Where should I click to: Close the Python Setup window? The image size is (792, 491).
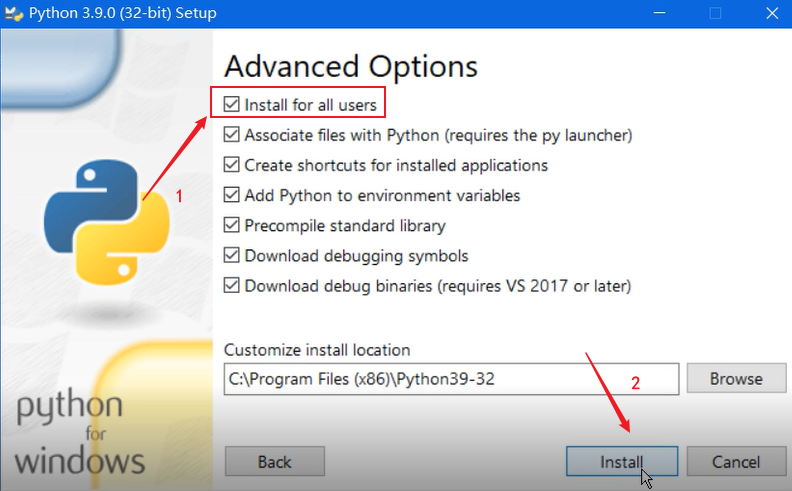(768, 14)
